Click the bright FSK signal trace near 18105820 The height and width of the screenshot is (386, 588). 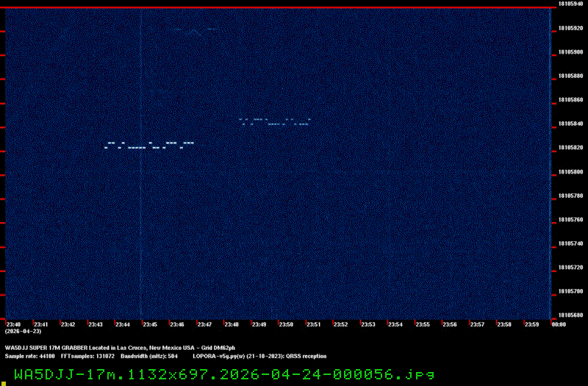(x=149, y=145)
